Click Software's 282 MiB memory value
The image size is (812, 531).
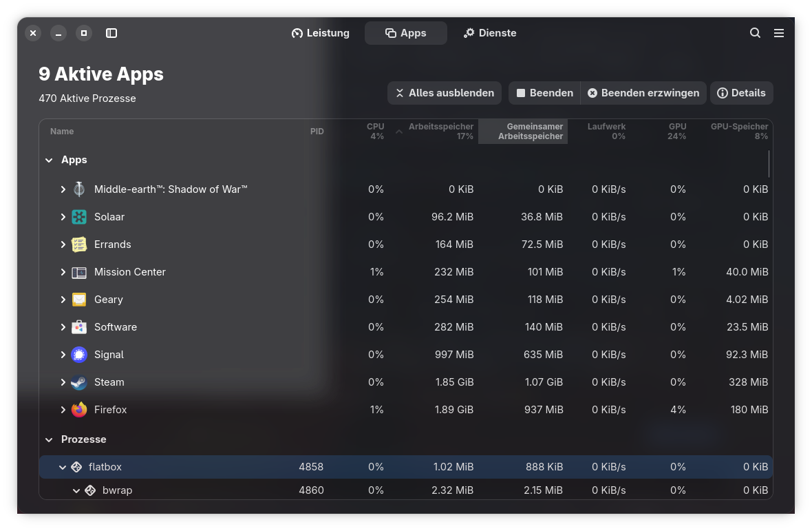point(454,327)
